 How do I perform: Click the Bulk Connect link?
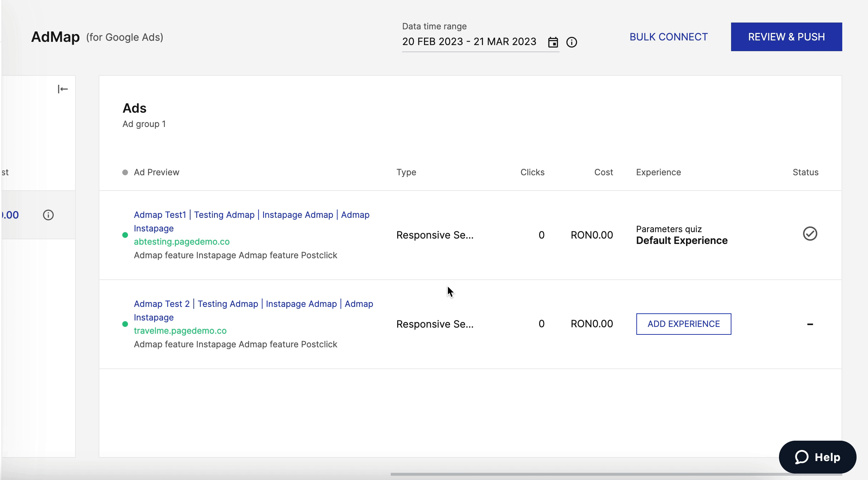coord(669,37)
